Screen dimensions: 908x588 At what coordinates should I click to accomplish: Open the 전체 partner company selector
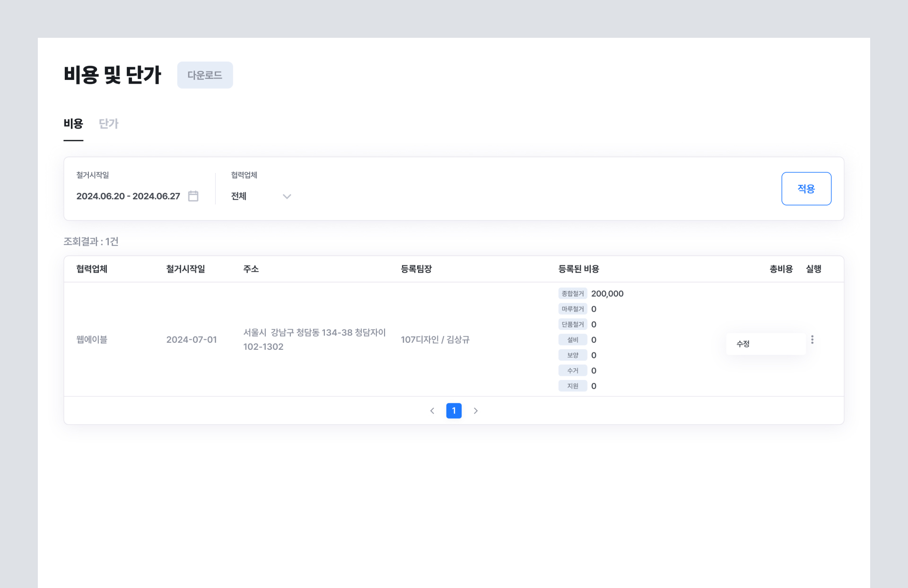pyautogui.click(x=239, y=196)
